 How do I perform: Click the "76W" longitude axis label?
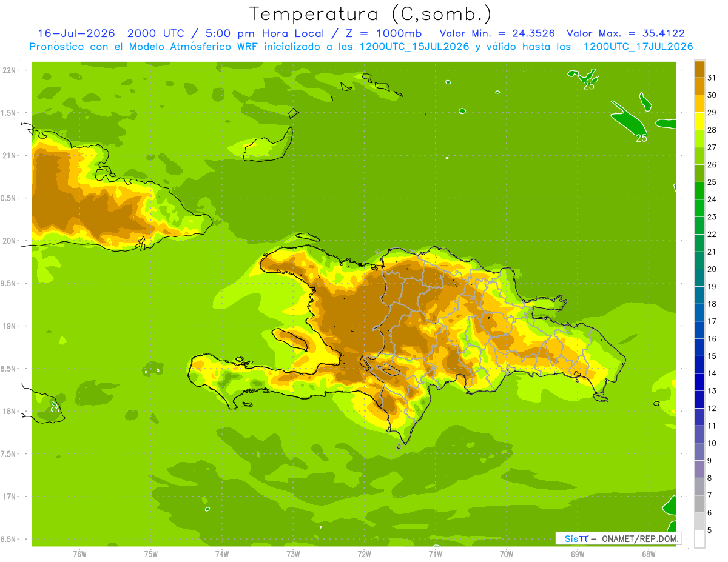click(79, 554)
